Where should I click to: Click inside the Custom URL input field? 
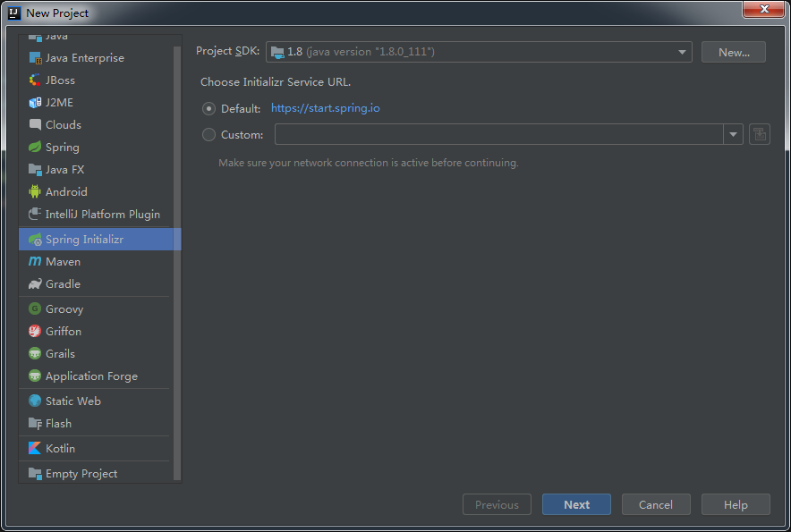(x=501, y=134)
